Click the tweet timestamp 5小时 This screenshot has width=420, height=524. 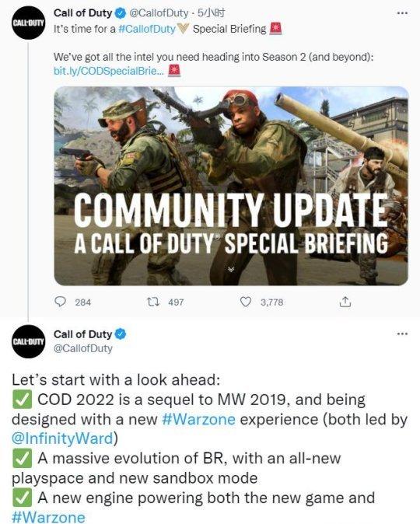(212, 13)
